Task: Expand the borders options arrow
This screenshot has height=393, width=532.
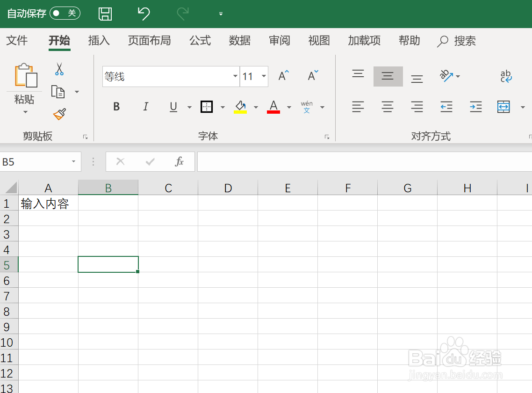Action: click(x=223, y=107)
